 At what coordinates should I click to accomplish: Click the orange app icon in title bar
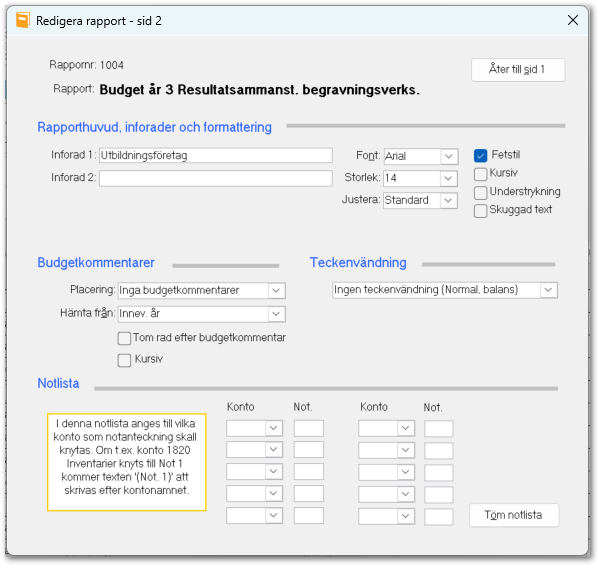(23, 20)
